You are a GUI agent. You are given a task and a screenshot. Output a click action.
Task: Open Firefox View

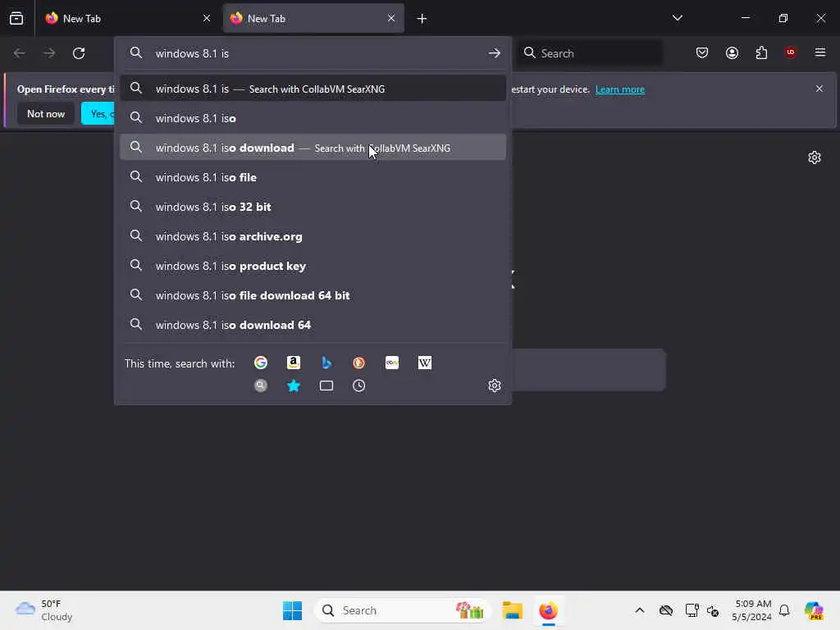click(x=16, y=18)
